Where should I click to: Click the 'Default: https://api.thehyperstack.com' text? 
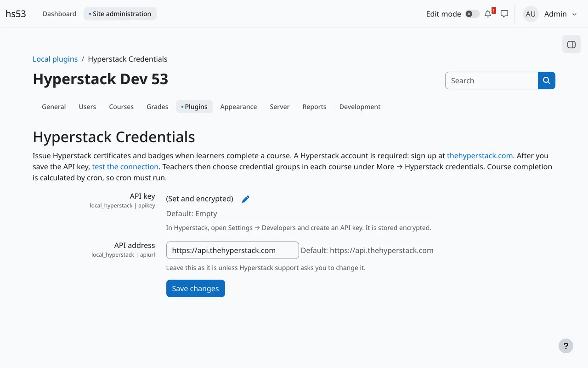[367, 250]
